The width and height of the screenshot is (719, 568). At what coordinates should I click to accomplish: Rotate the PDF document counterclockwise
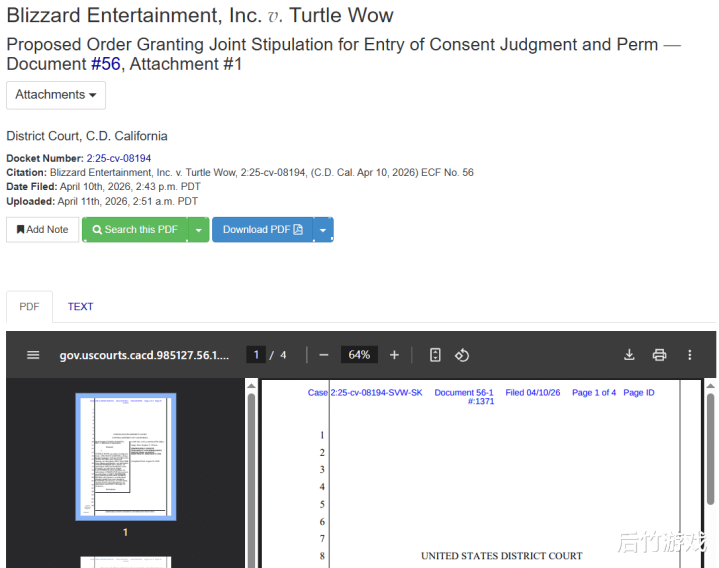[462, 355]
